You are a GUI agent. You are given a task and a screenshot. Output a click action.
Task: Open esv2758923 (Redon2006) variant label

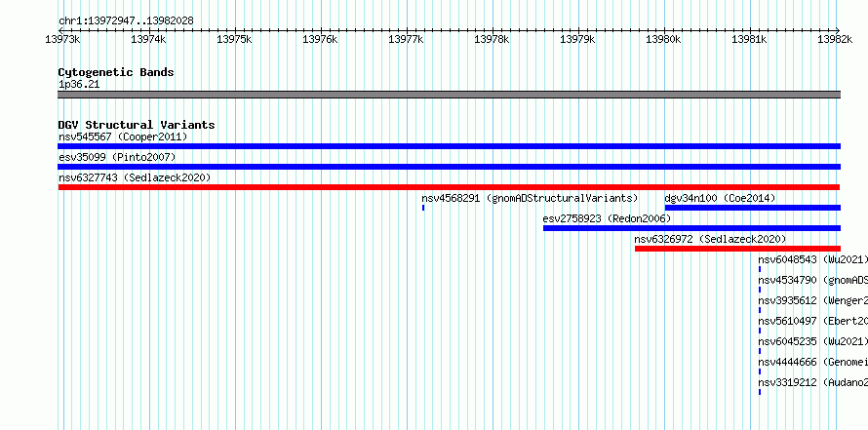click(607, 218)
